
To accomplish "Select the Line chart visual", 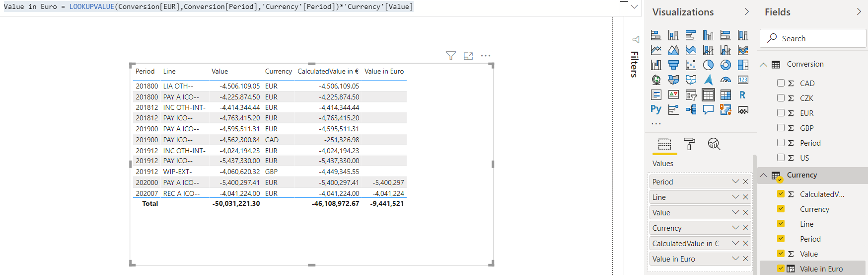I will coord(656,50).
